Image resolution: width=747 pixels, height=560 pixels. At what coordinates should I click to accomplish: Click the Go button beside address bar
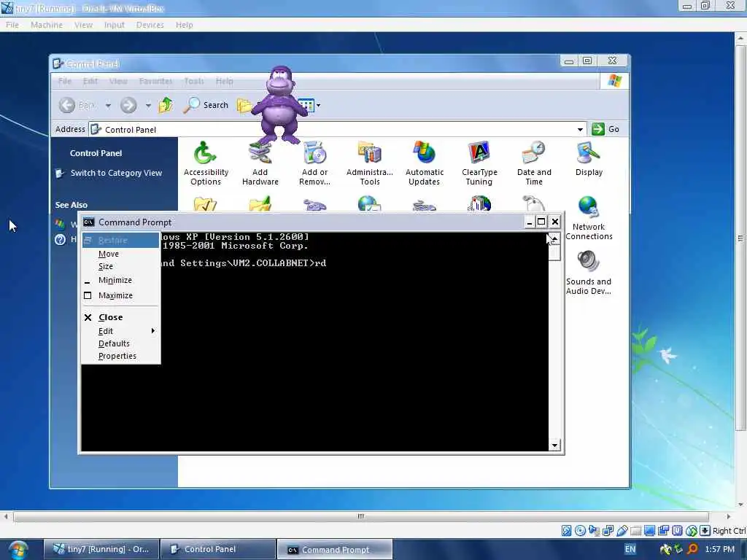pos(605,129)
